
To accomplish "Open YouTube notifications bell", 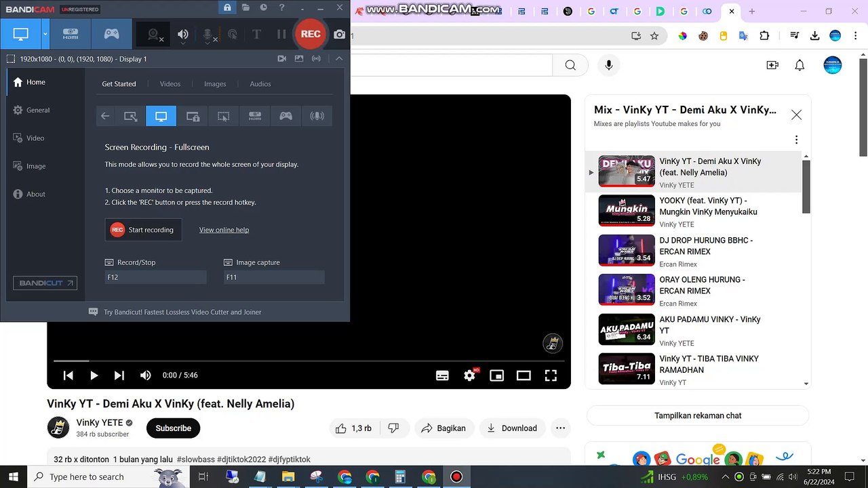I will coord(800,65).
